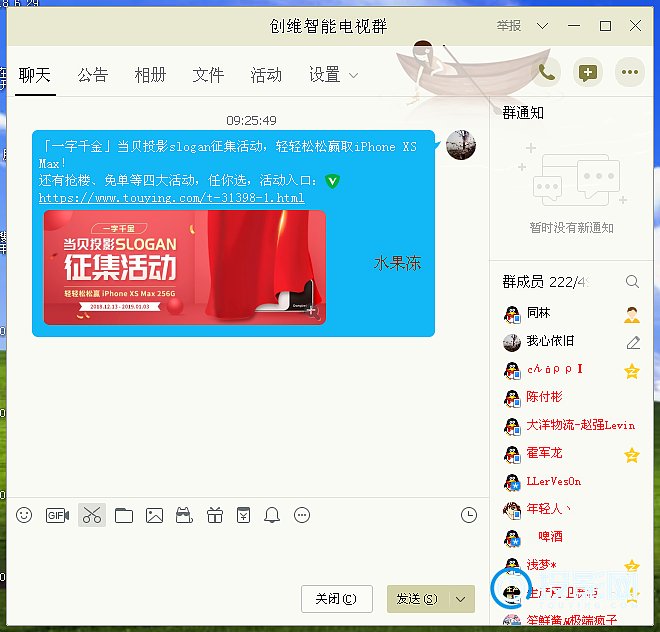This screenshot has width=660, height=632.
Task: Search group members with magnifier icon
Action: coord(632,282)
